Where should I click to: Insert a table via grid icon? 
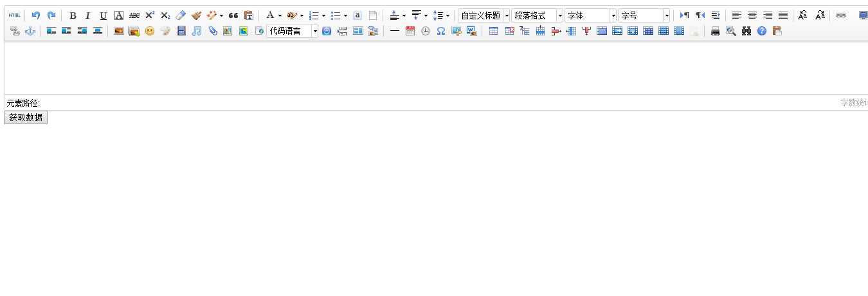[x=494, y=31]
